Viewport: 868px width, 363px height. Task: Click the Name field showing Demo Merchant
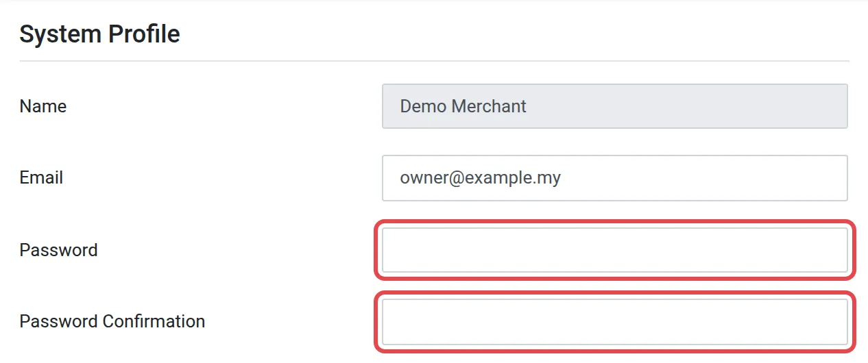[615, 106]
